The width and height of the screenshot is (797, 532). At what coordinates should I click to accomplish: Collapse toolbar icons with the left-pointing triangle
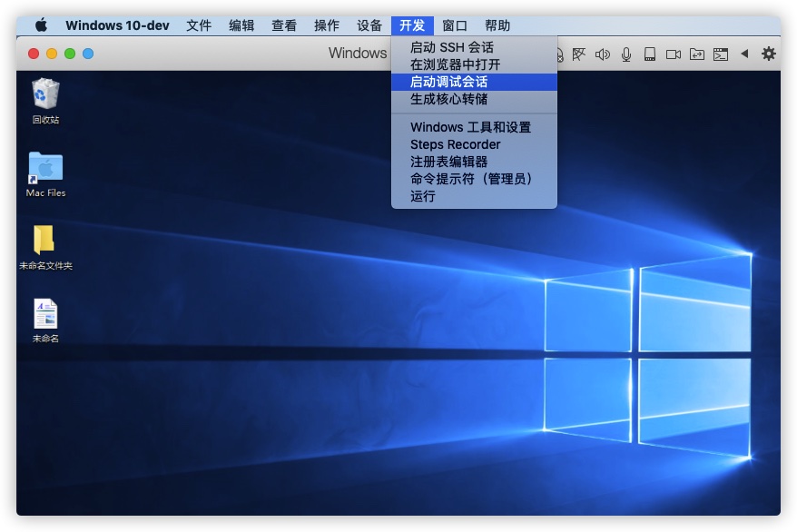744,53
